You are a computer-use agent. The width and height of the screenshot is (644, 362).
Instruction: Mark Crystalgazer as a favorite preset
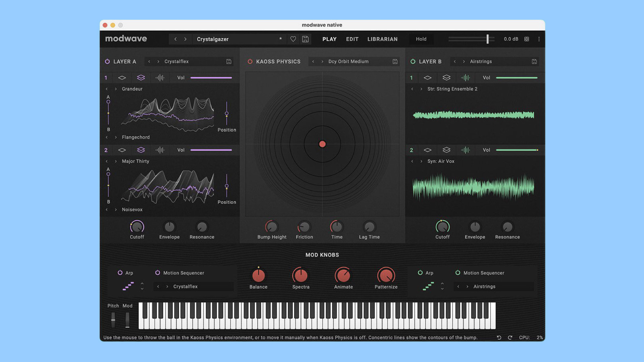293,39
